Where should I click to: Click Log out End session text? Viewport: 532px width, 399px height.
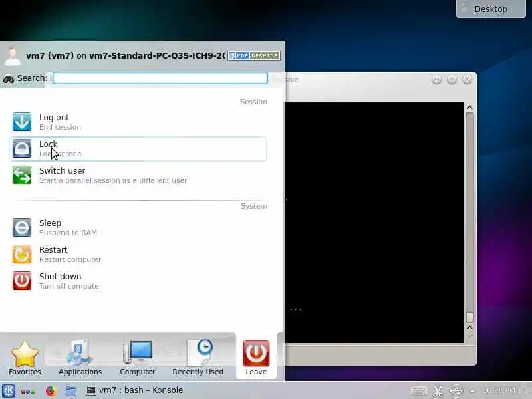(x=60, y=122)
